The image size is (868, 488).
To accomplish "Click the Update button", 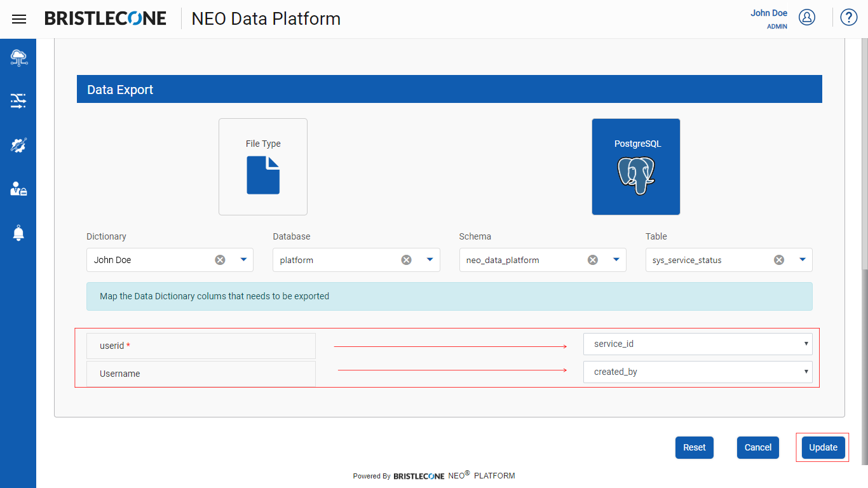I will 824,447.
